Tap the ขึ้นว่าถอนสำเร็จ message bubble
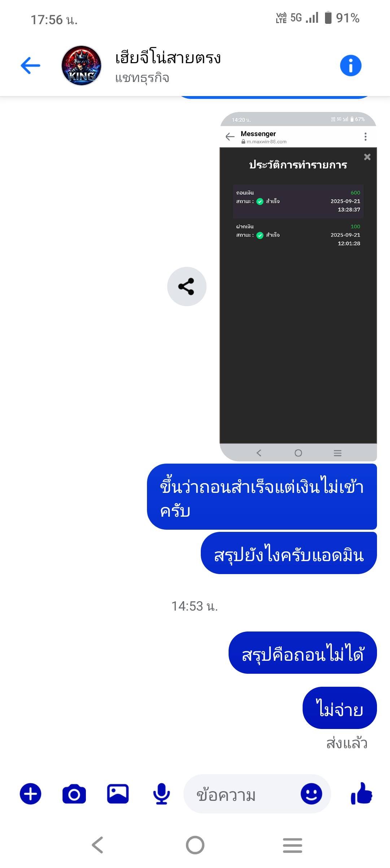This screenshot has height=868, width=390. click(x=262, y=497)
